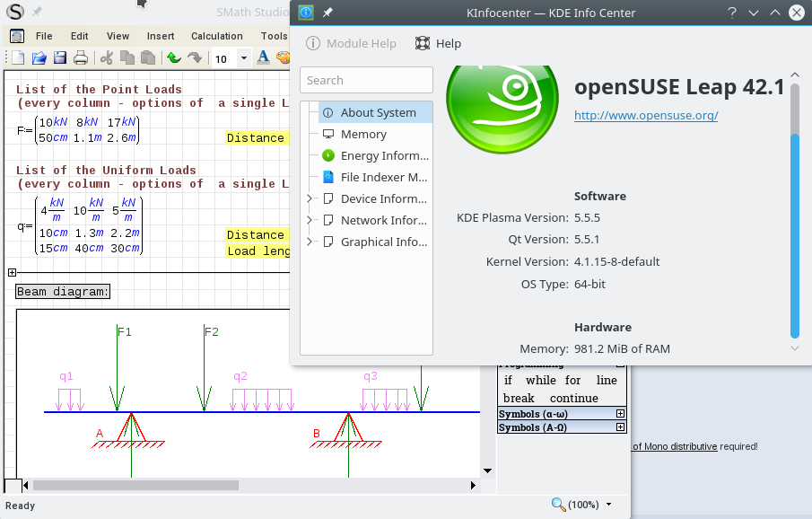Click the Help button in KInfocenter

438,43
